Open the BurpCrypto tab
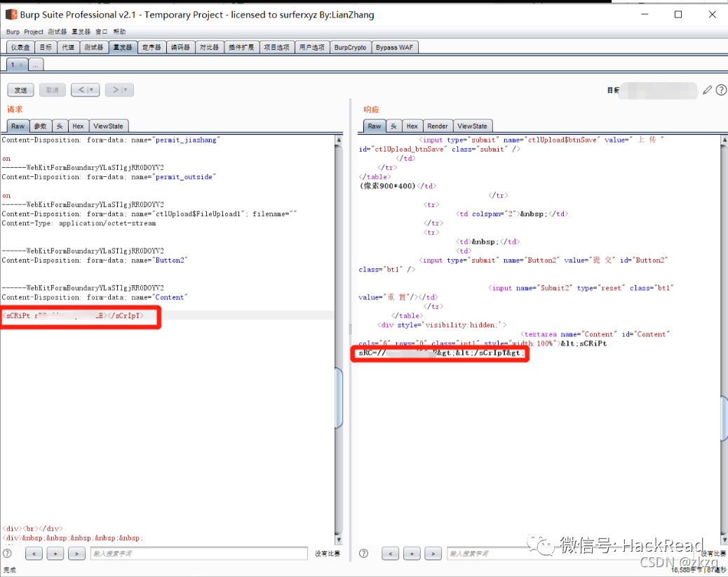The image size is (728, 577). (350, 48)
